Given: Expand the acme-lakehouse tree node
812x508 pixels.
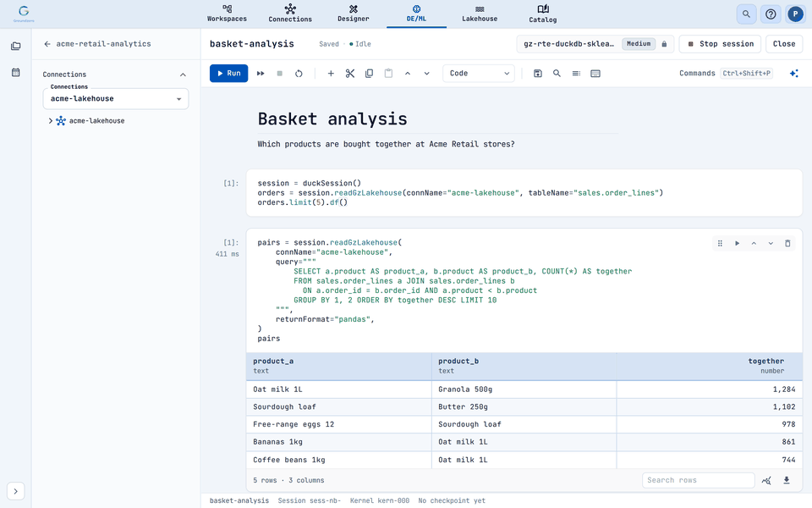Looking at the screenshot, I should click(50, 121).
